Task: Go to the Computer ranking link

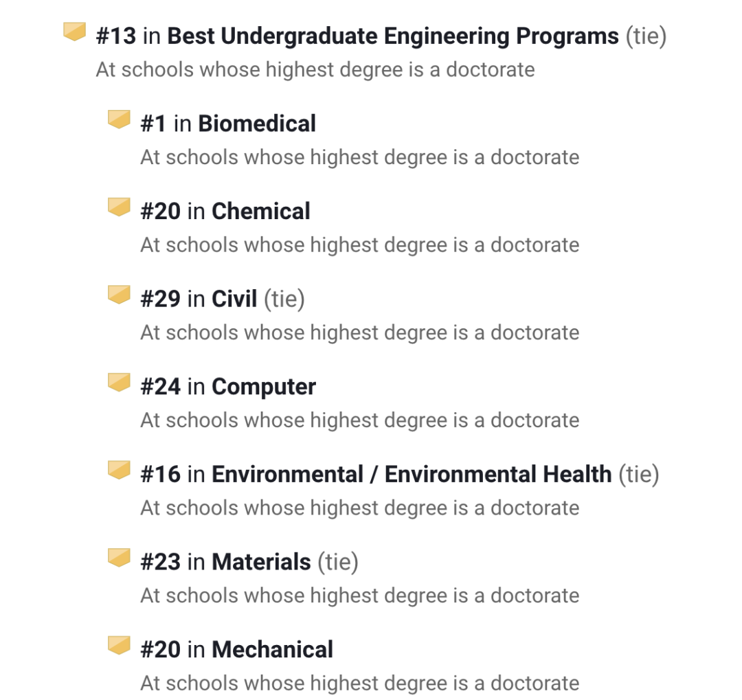Action: (x=264, y=387)
